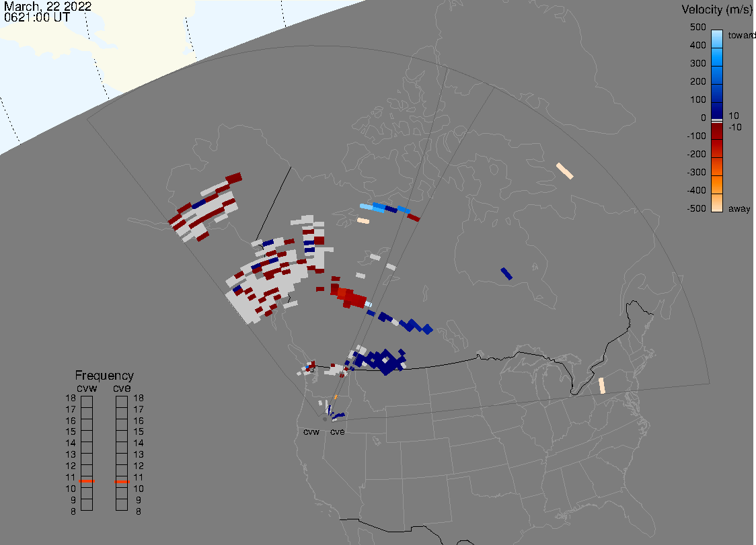This screenshot has width=756, height=545.
Task: Click the light blue streak of velocity cells
Action: click(374, 208)
